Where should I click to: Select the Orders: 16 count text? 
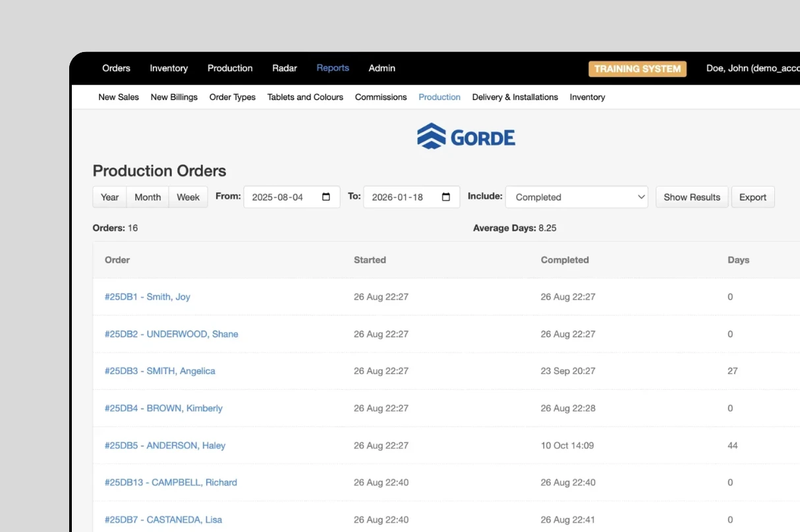point(115,228)
